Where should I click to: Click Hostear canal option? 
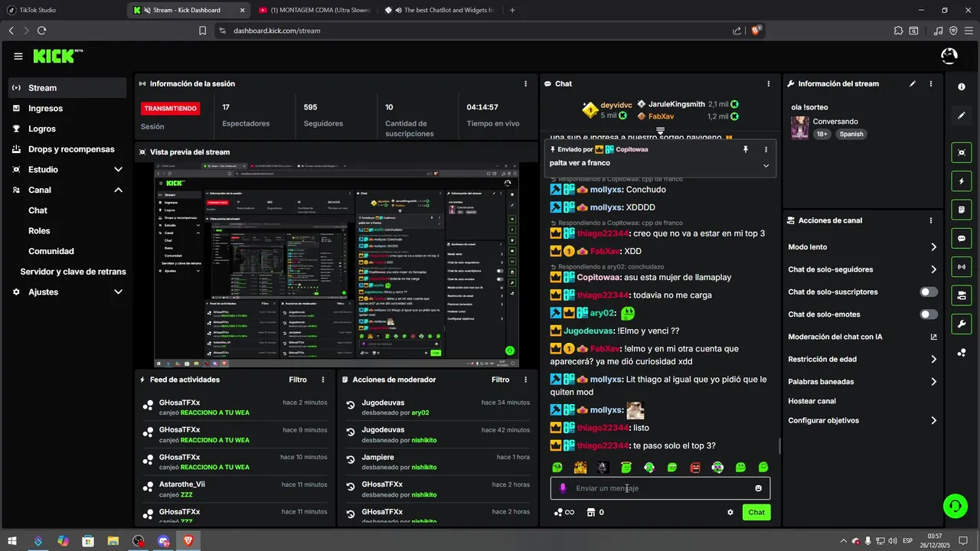(812, 401)
